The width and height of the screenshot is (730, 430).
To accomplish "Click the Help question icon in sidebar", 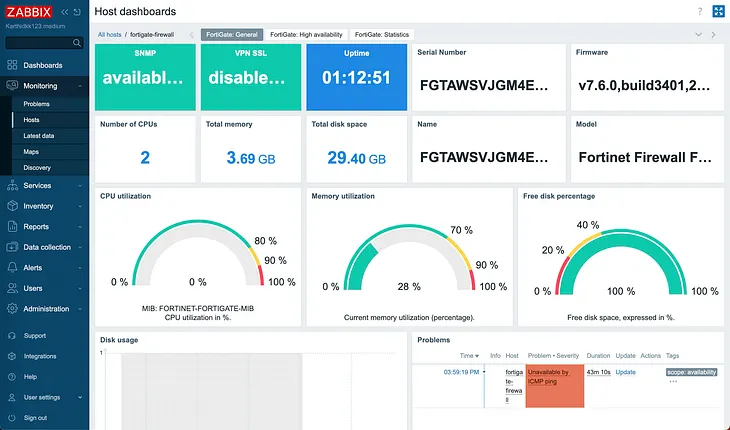I will pos(12,376).
